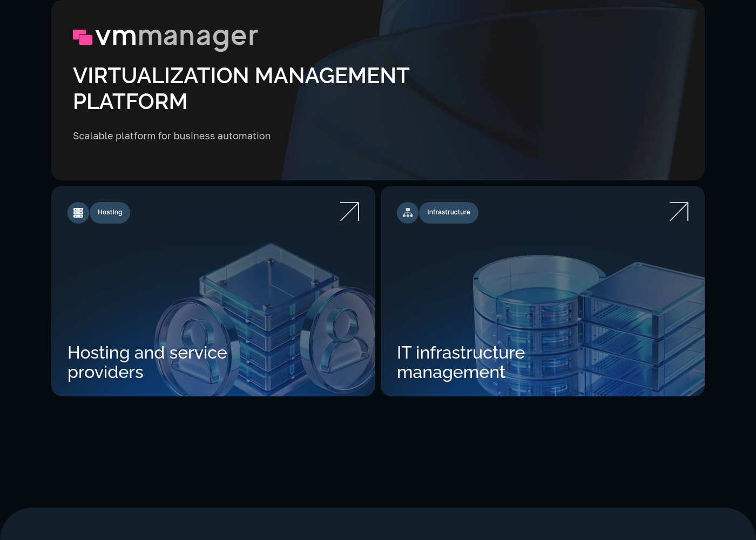Open IT infrastructure management title
The width and height of the screenshot is (756, 540).
tap(461, 362)
